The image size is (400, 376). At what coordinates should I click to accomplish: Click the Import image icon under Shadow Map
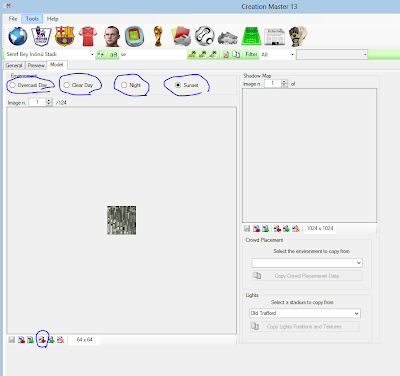coord(257,229)
